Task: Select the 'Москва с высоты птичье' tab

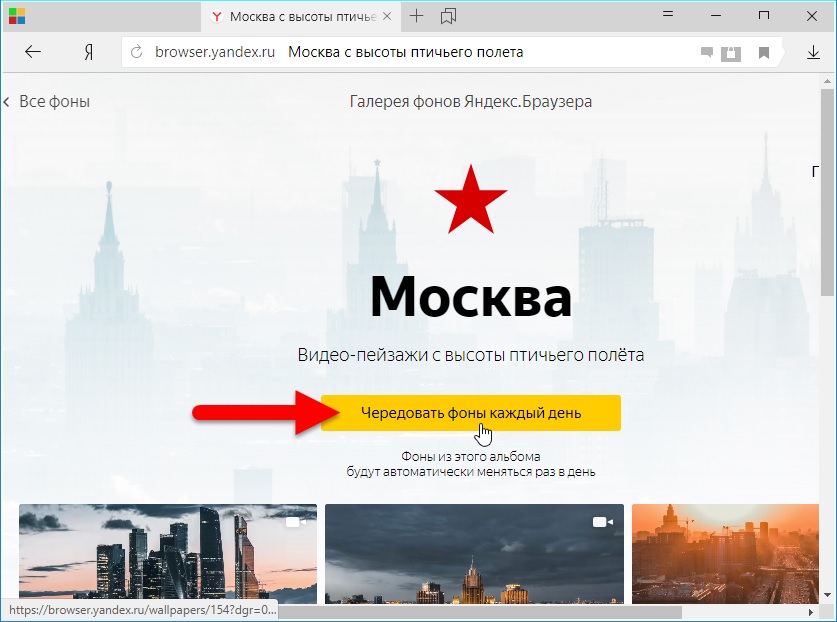Action: pos(303,17)
